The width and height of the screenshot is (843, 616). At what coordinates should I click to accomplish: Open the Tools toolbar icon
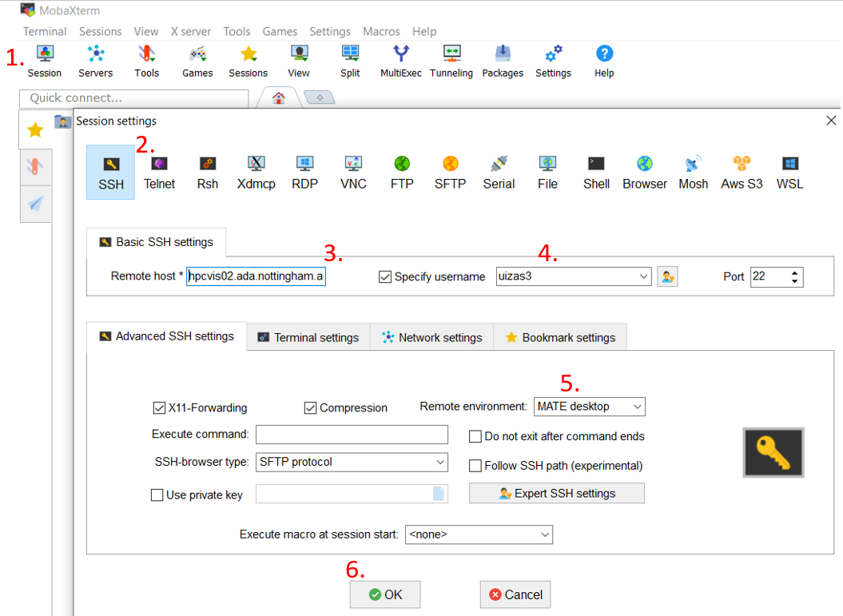point(146,62)
